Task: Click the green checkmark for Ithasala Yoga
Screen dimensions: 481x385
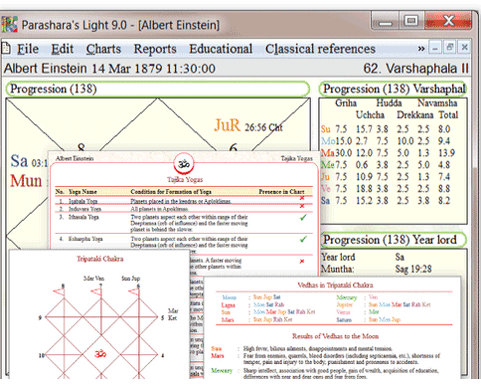Action: (303, 218)
